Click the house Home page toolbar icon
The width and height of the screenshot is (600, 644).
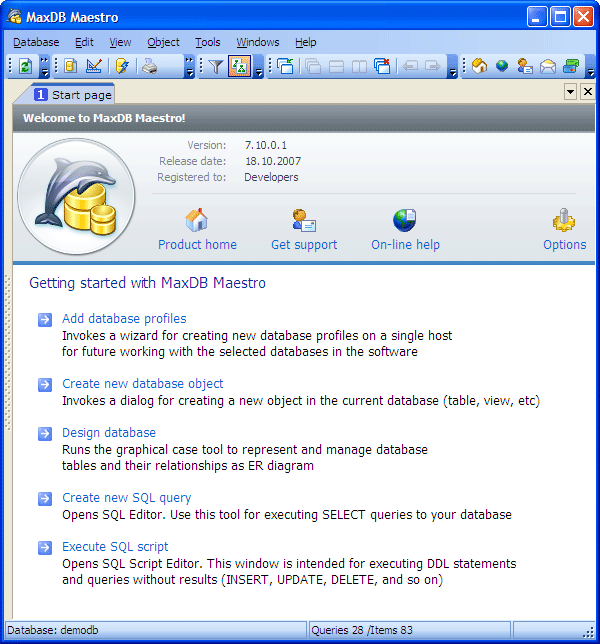coord(479,66)
